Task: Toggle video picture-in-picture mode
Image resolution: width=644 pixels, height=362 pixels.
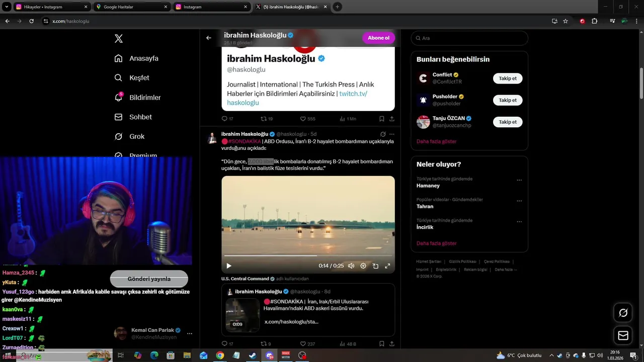Action: (x=375, y=266)
